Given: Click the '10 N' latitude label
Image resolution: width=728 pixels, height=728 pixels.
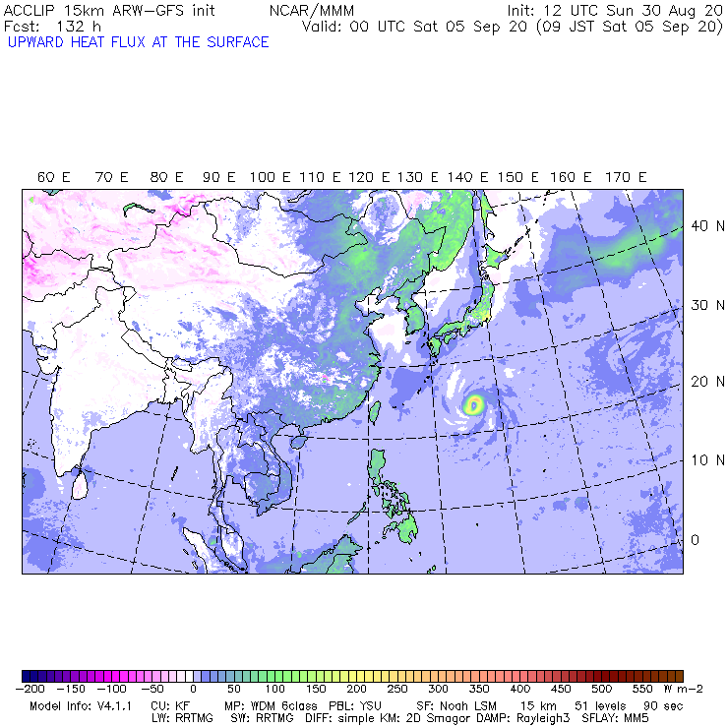Looking at the screenshot, I should (707, 460).
